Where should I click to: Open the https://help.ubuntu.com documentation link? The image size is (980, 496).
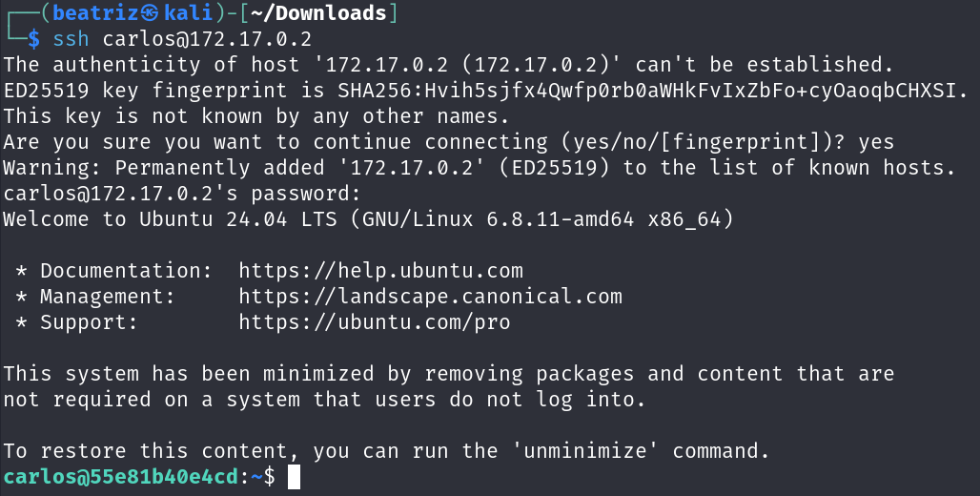380,271
